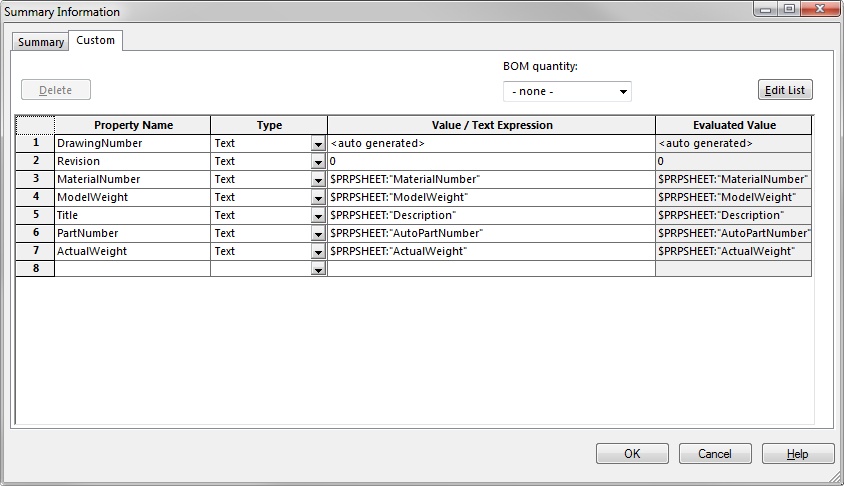The width and height of the screenshot is (844, 486).
Task: Select row header number 2
Action: [x=36, y=161]
